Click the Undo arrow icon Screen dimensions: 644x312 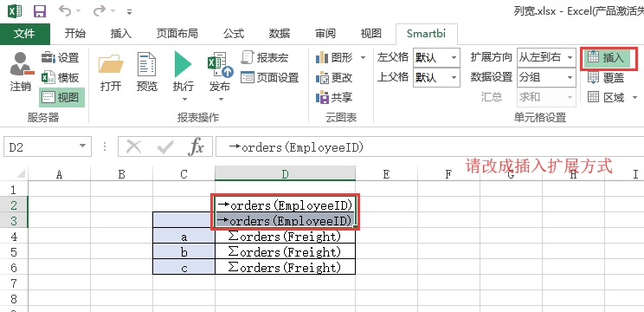point(65,10)
